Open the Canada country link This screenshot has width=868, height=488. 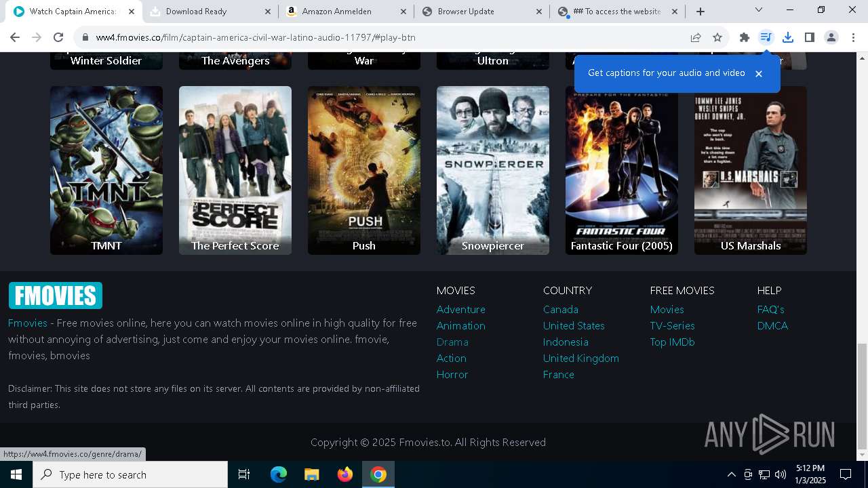tap(561, 309)
